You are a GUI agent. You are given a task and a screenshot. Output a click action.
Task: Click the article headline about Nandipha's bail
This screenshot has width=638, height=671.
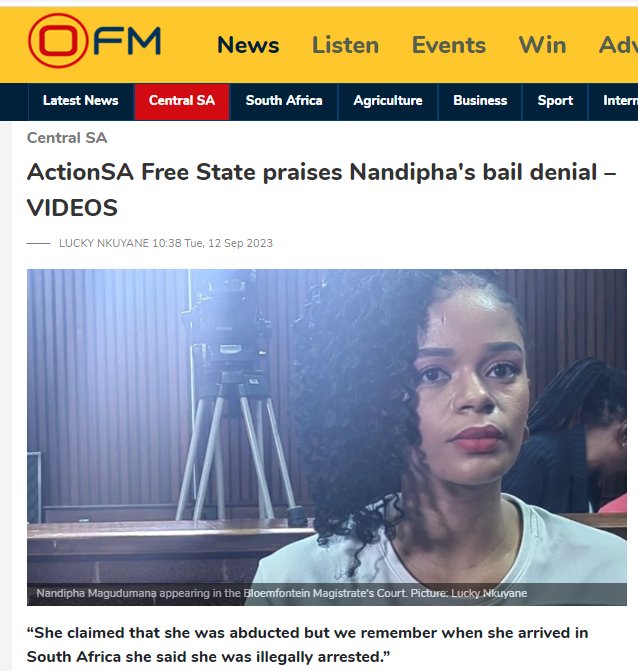(x=321, y=190)
